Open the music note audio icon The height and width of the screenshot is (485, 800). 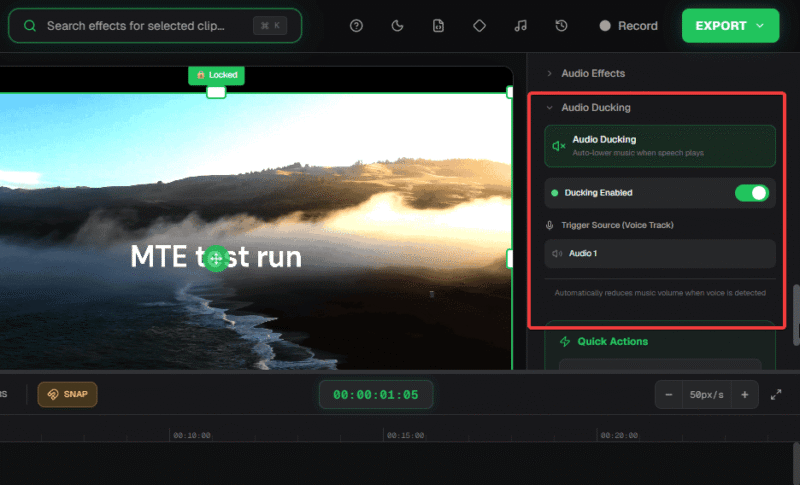520,25
